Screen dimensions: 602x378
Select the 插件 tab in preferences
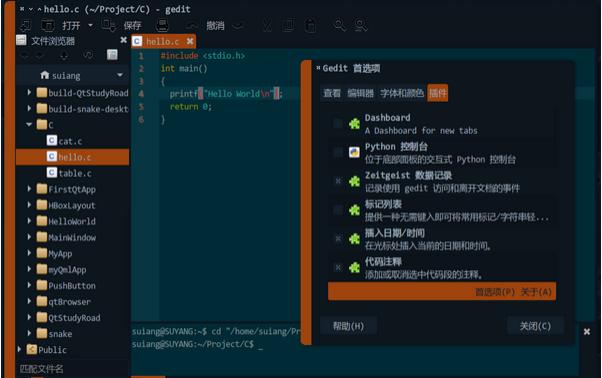click(x=438, y=93)
